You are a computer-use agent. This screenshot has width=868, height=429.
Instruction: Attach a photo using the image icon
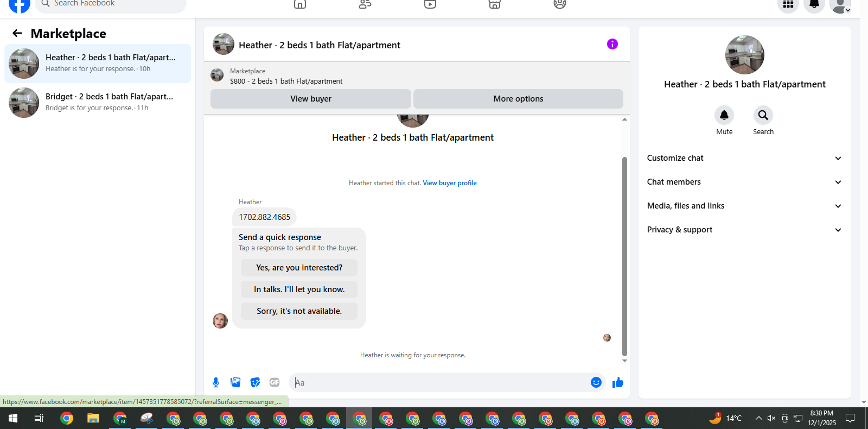point(235,382)
